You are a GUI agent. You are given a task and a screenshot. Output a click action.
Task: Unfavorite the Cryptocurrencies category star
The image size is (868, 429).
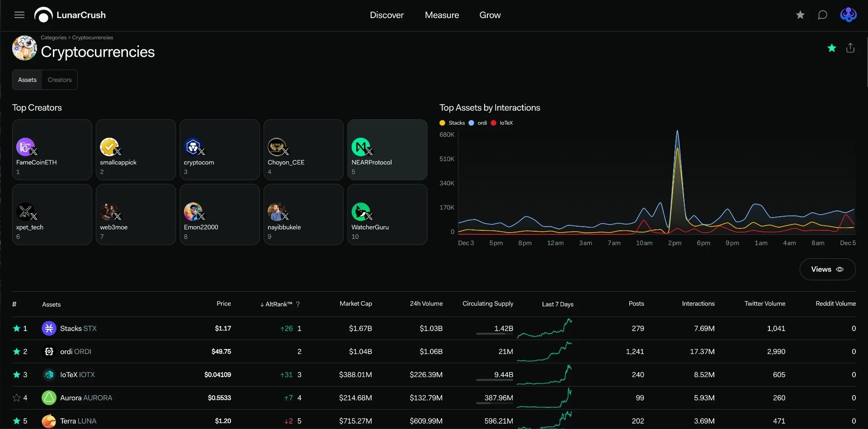832,48
